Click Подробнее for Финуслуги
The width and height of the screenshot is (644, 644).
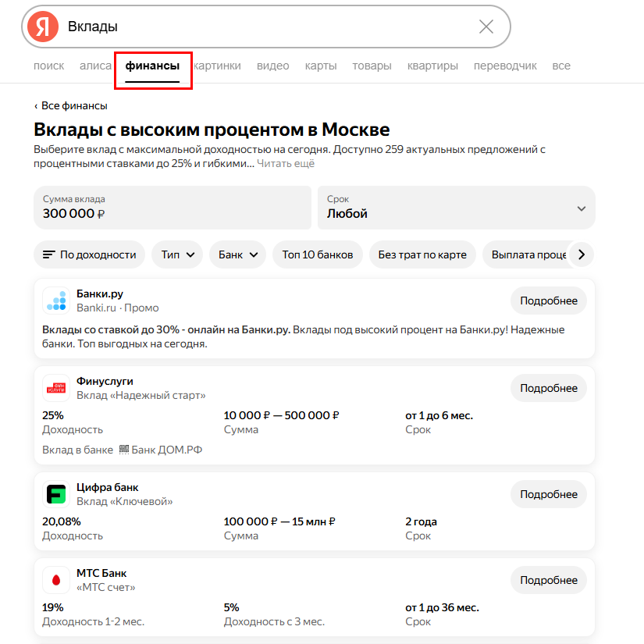point(549,388)
